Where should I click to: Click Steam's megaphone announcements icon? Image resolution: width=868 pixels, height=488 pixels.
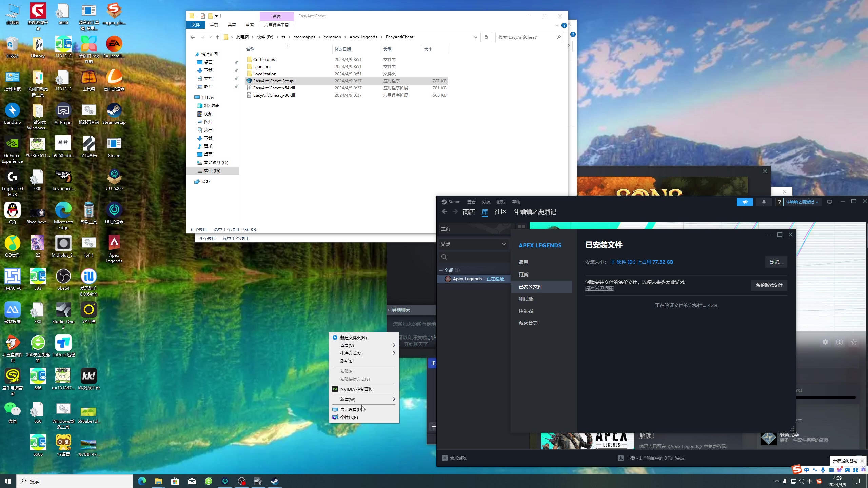[745, 202]
